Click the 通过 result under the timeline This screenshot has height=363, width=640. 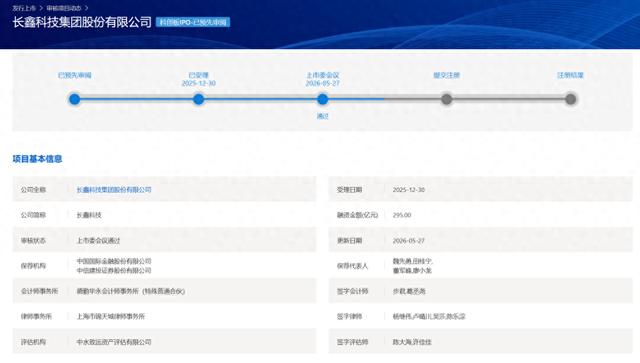point(322,116)
